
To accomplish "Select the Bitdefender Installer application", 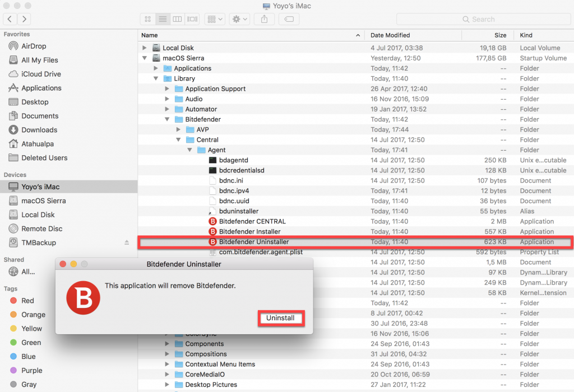I will pos(356,231).
